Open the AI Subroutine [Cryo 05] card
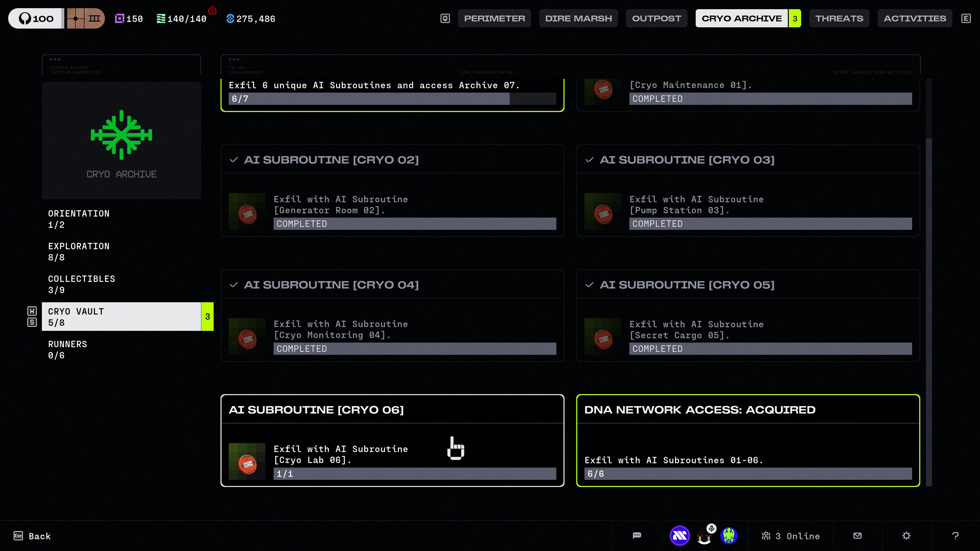The width and height of the screenshot is (980, 551). pos(748,316)
